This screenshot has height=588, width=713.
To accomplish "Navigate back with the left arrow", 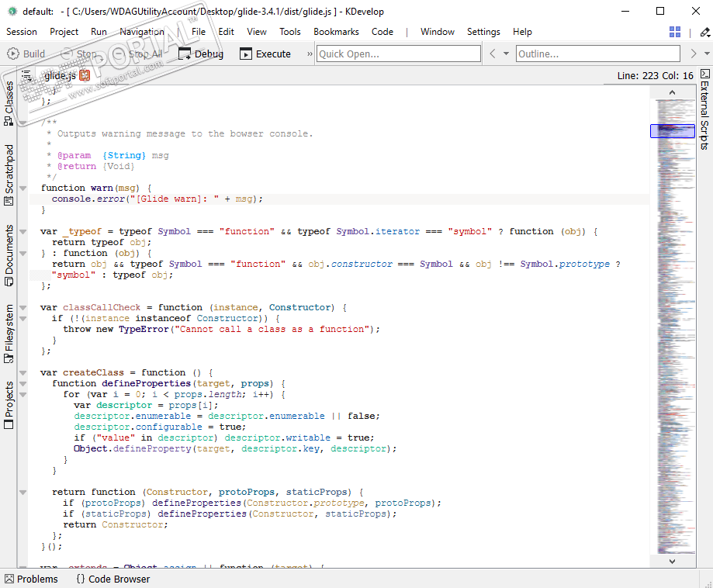I will tap(492, 54).
